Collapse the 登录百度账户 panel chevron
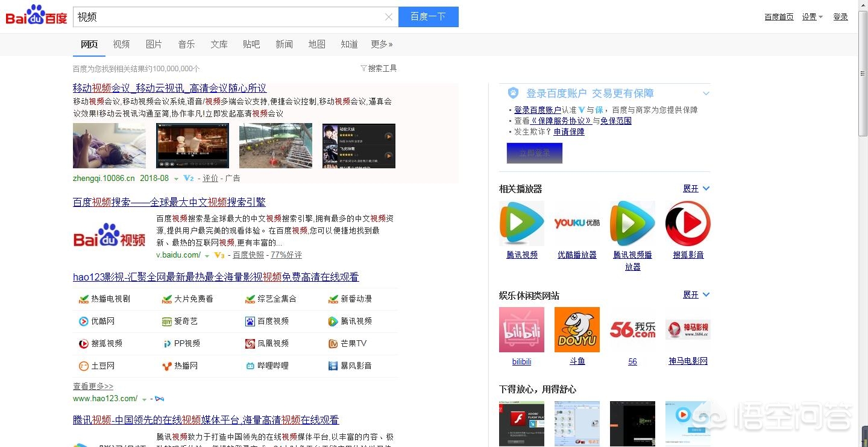The height and width of the screenshot is (447, 868). tap(706, 94)
